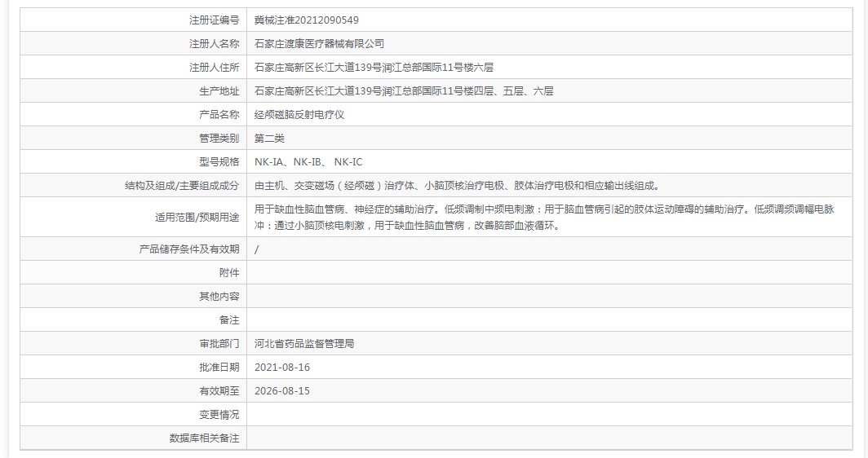The image size is (868, 458).
Task: Click the 产品名称 label
Action: pyautogui.click(x=219, y=114)
